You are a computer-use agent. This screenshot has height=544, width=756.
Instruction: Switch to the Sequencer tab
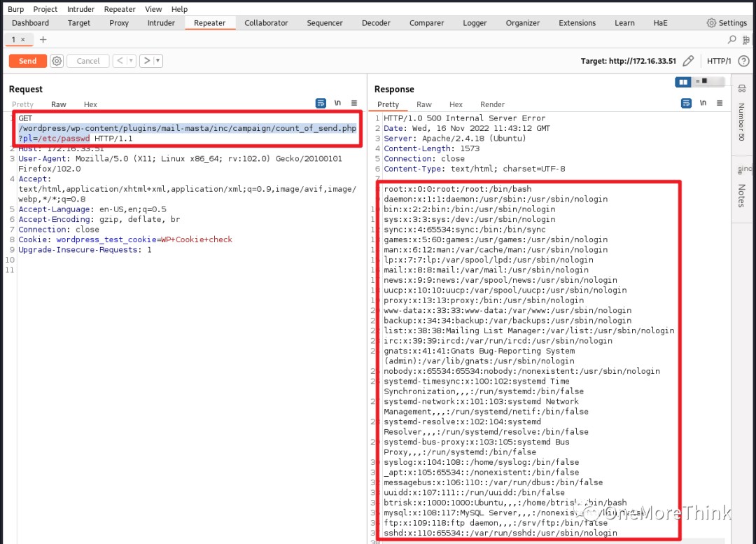(x=325, y=22)
